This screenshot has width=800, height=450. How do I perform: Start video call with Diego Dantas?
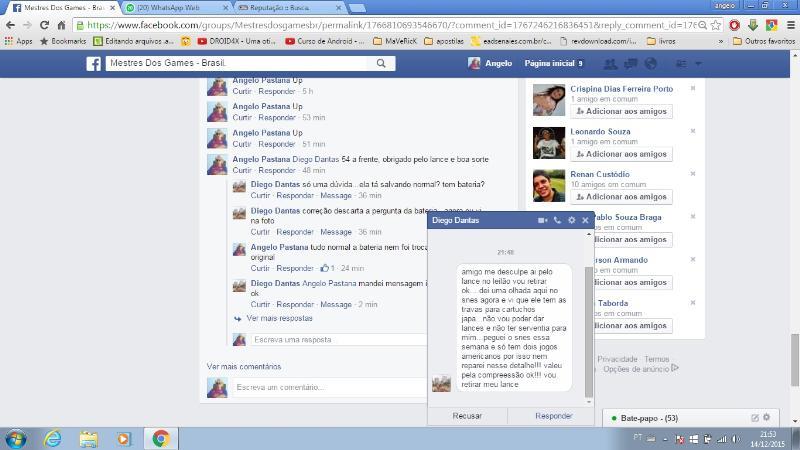coord(542,220)
